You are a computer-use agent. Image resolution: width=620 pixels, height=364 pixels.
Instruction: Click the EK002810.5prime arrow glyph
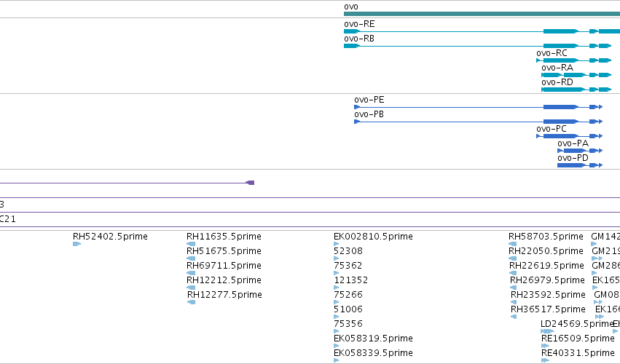337,244
